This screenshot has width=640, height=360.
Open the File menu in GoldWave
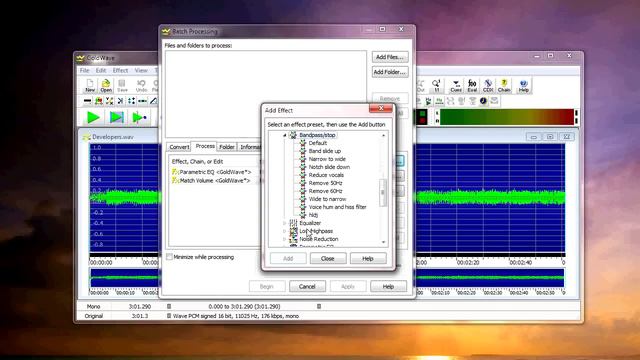[84, 71]
